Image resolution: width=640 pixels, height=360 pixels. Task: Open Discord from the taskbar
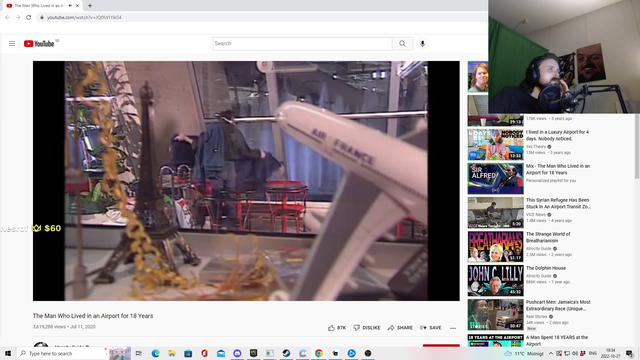(237, 353)
